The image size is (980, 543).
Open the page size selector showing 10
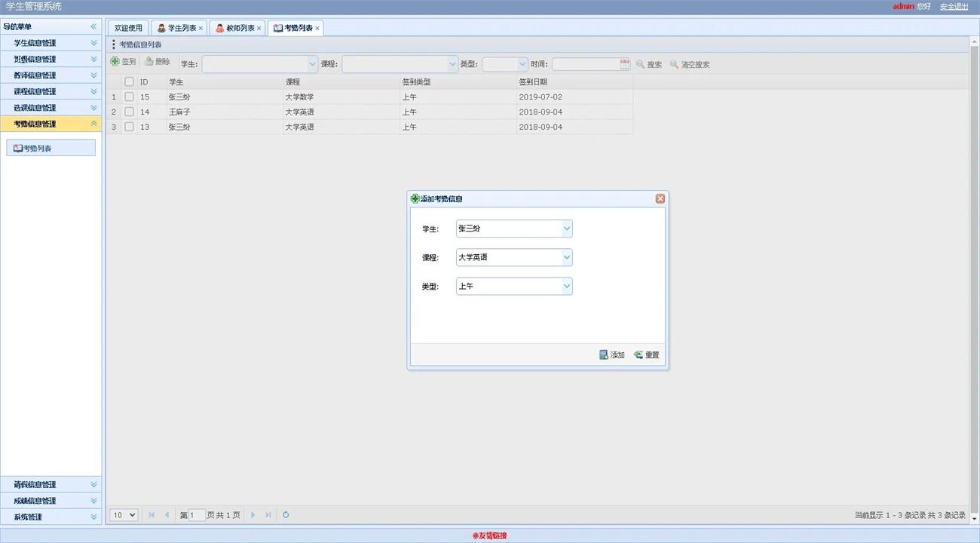click(124, 515)
